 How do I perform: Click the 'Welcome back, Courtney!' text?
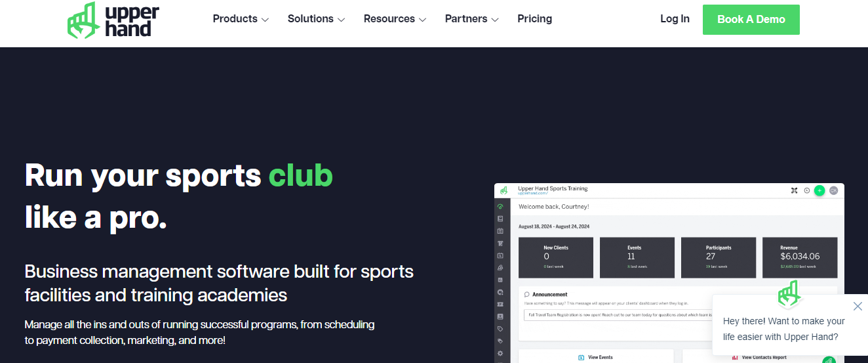tap(554, 207)
